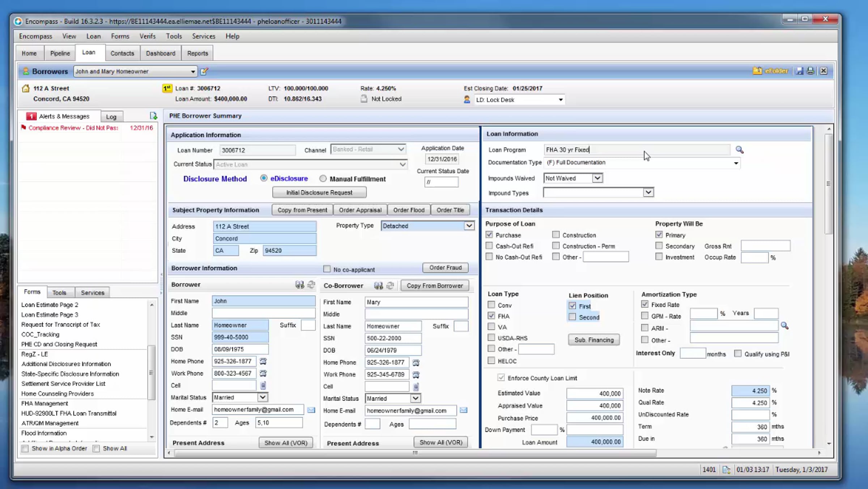The height and width of the screenshot is (489, 868).
Task: Check the Cash-Out Refi checkbox
Action: [x=489, y=246]
